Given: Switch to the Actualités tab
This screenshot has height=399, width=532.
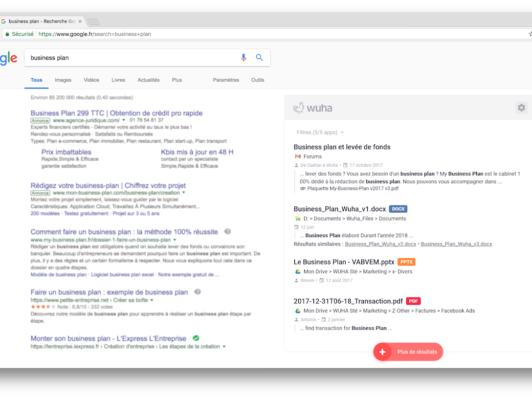Looking at the screenshot, I should pyautogui.click(x=149, y=80).
